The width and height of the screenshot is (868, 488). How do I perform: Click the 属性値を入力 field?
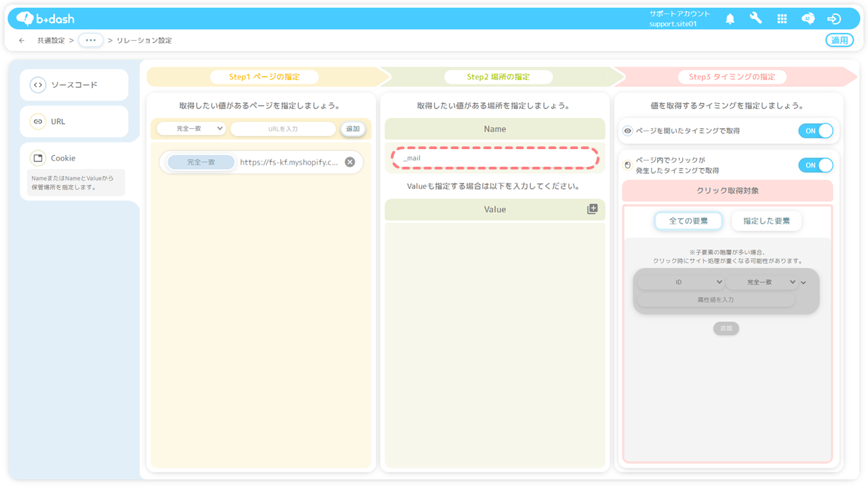click(715, 300)
